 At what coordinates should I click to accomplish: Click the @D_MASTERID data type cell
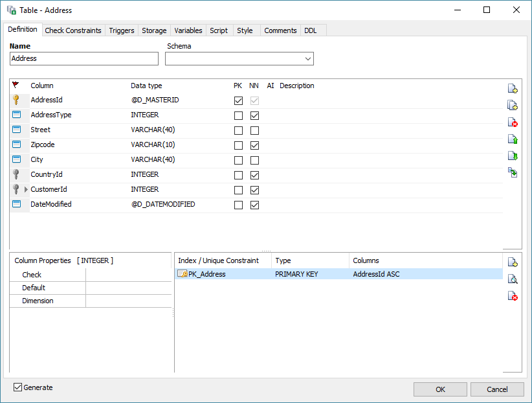pos(155,100)
